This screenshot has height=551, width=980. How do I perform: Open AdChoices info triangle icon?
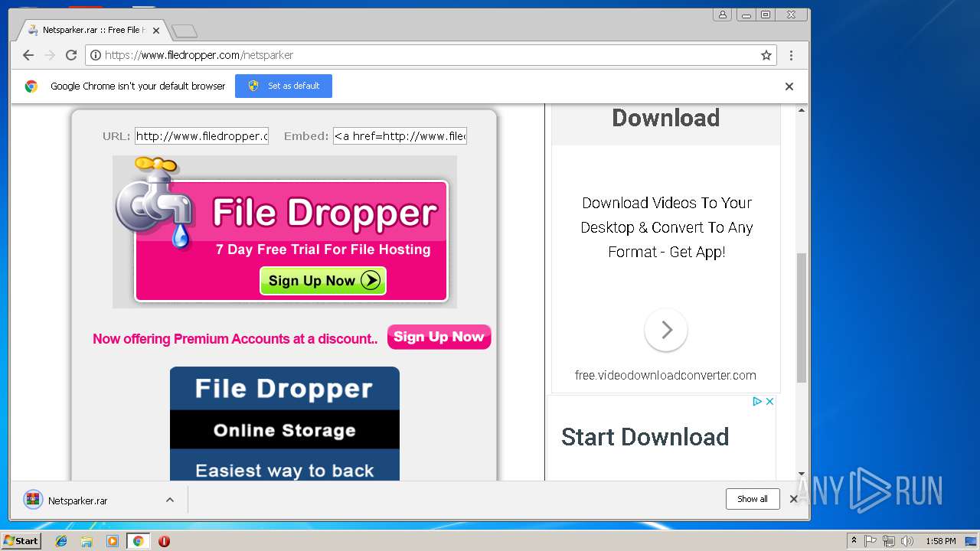[x=757, y=401]
